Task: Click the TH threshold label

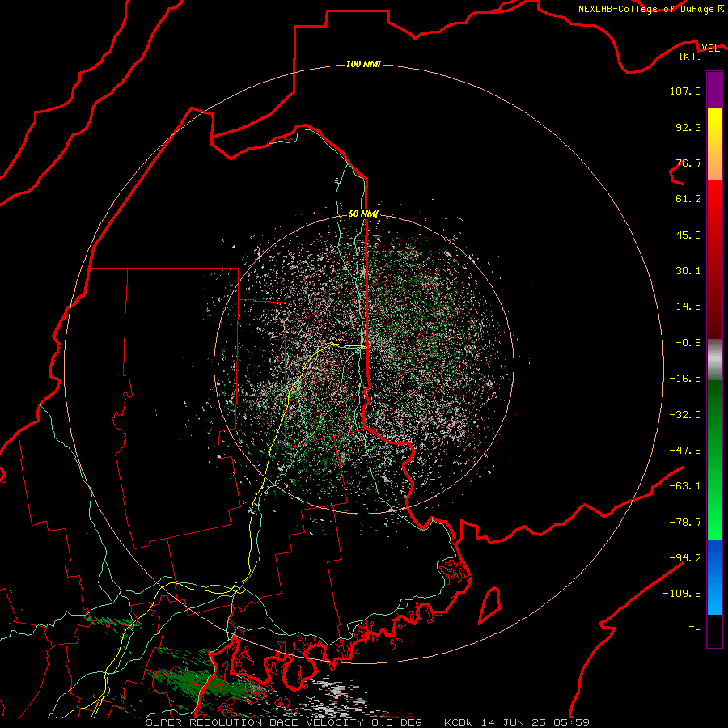Action: [x=695, y=630]
